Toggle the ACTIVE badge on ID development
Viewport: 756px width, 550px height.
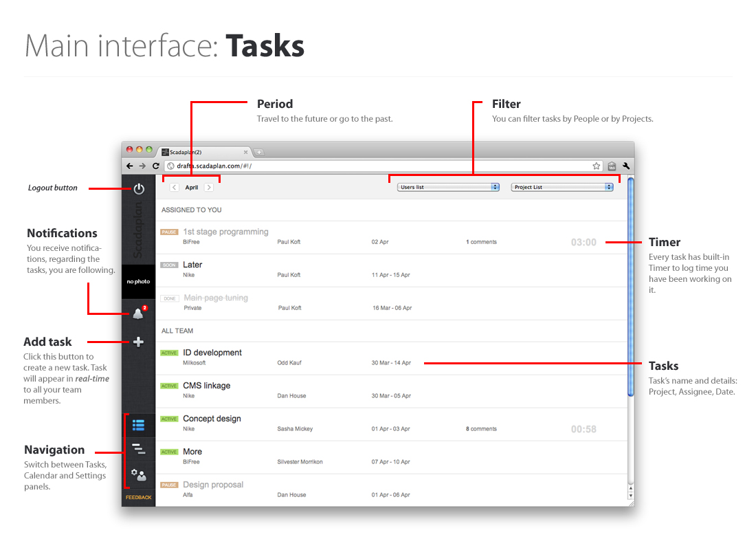pos(169,352)
